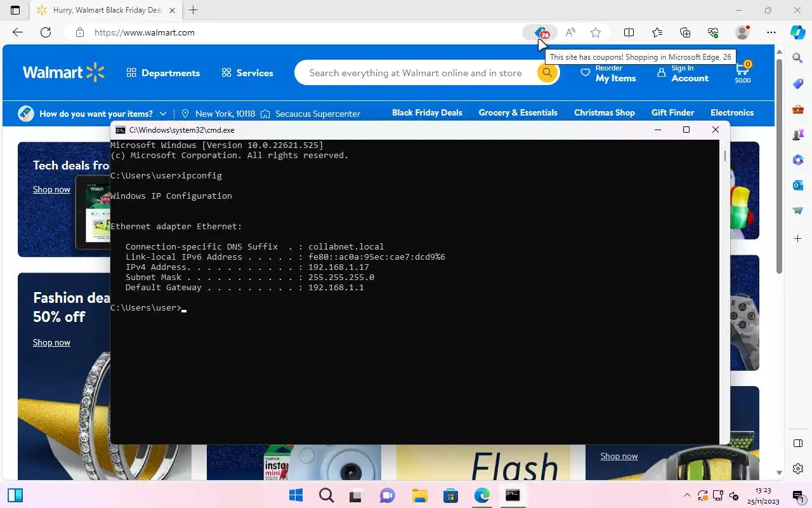Open Reorder My Items

point(608,73)
